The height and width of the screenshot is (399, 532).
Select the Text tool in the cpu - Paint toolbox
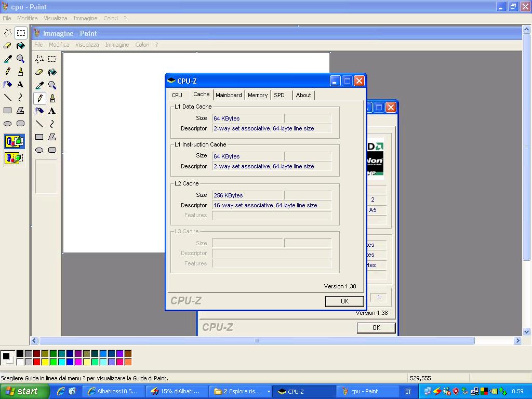pyautogui.click(x=21, y=85)
